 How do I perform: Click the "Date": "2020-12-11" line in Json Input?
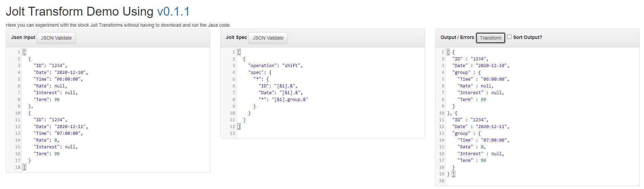61,126
